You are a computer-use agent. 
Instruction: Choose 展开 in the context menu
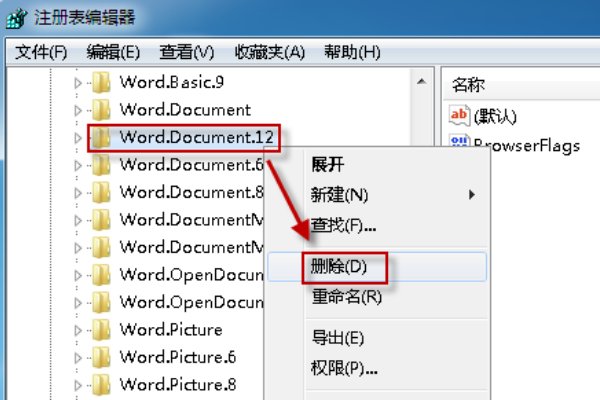pyautogui.click(x=377, y=165)
